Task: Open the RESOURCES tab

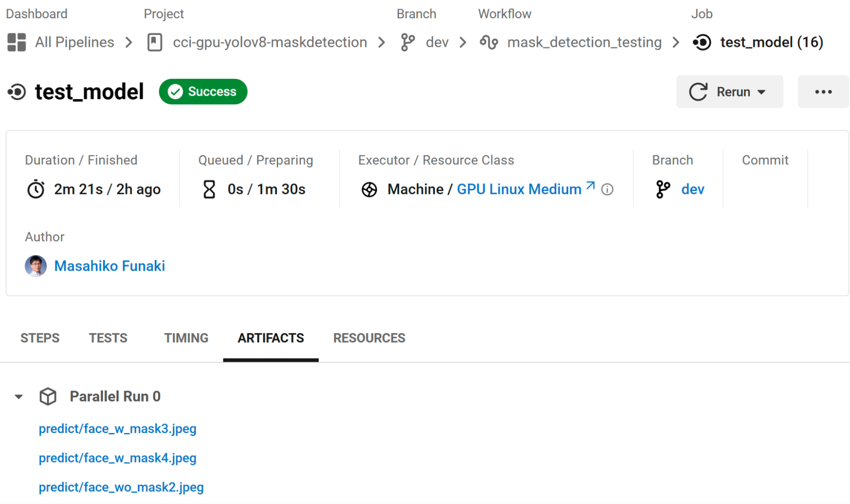Action: coord(369,338)
